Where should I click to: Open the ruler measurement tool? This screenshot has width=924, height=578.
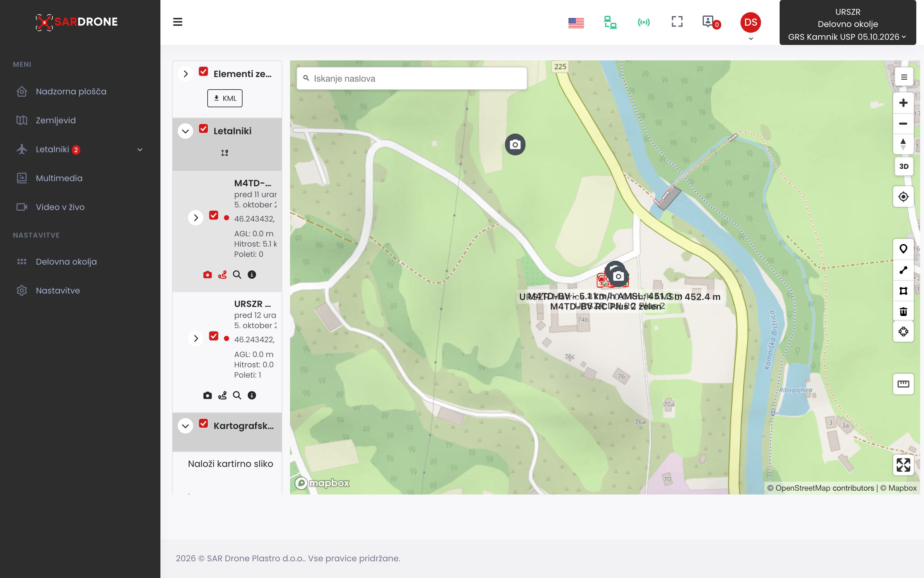pyautogui.click(x=903, y=384)
